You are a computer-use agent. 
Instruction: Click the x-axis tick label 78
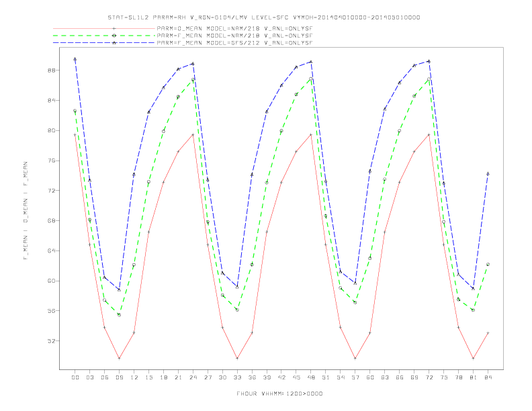point(459,377)
